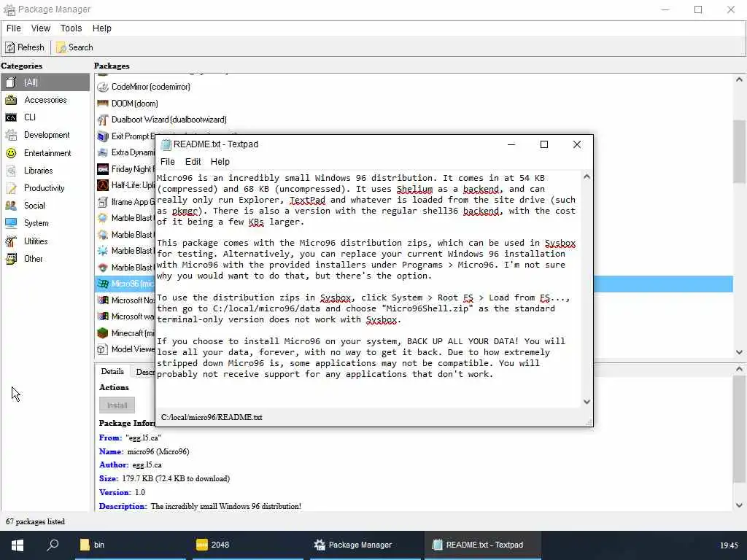Open the Windows Start menu
The width and height of the screenshot is (747, 560).
[18, 545]
